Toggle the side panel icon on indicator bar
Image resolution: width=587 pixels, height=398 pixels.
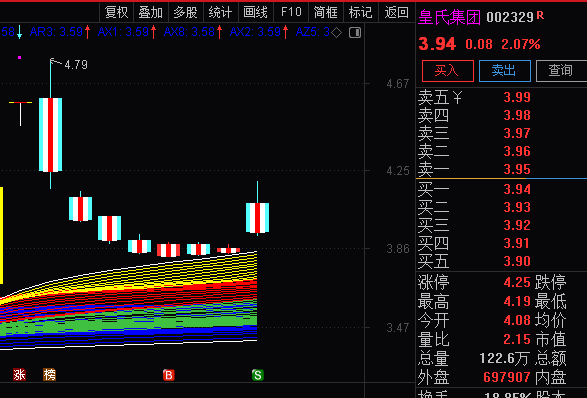[355, 33]
